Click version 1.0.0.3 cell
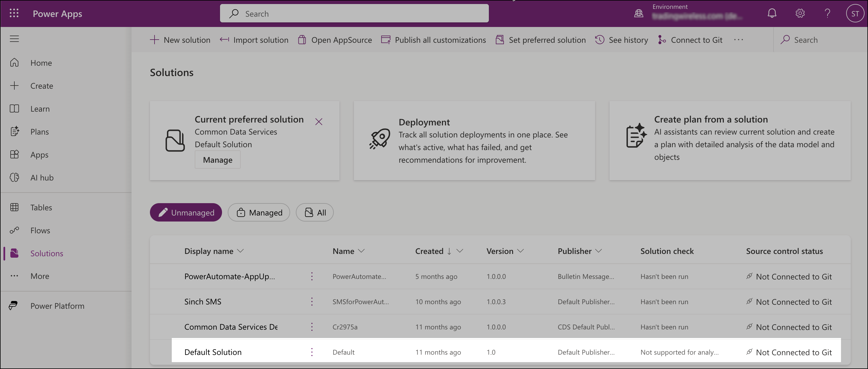The height and width of the screenshot is (369, 868). [496, 302]
